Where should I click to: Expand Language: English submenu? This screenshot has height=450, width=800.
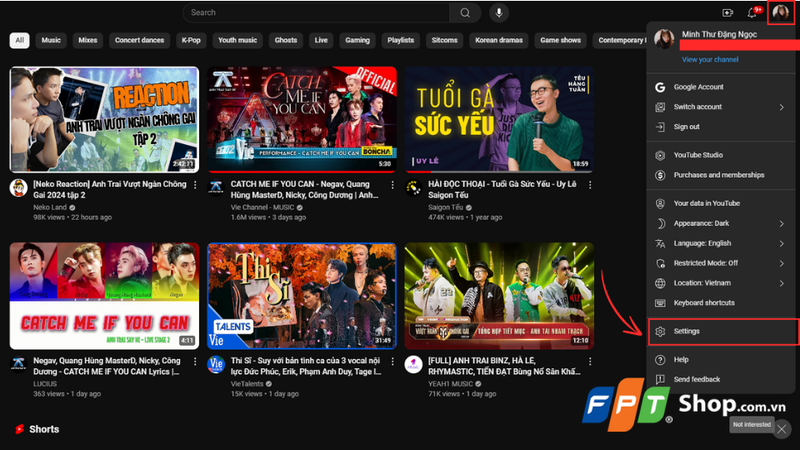click(x=782, y=243)
